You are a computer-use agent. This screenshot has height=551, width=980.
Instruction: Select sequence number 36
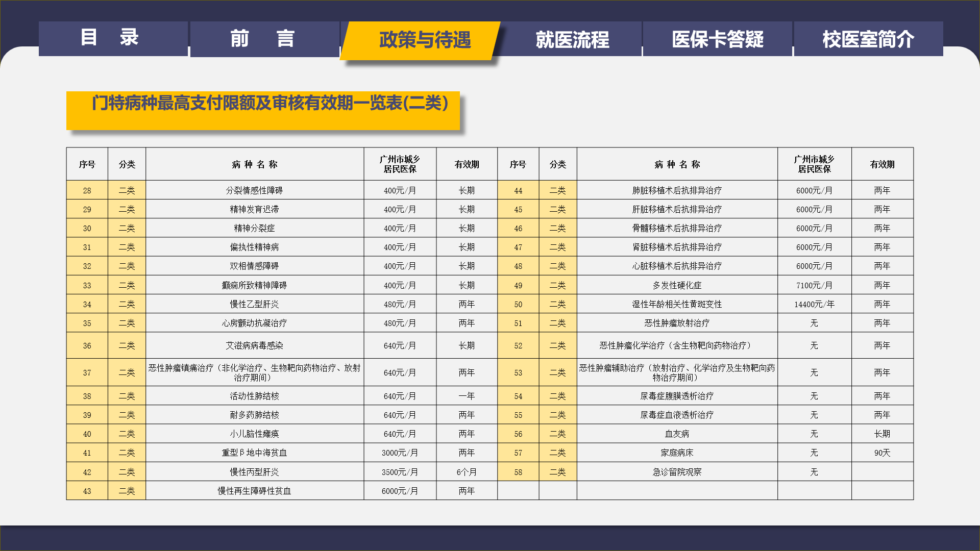(87, 345)
